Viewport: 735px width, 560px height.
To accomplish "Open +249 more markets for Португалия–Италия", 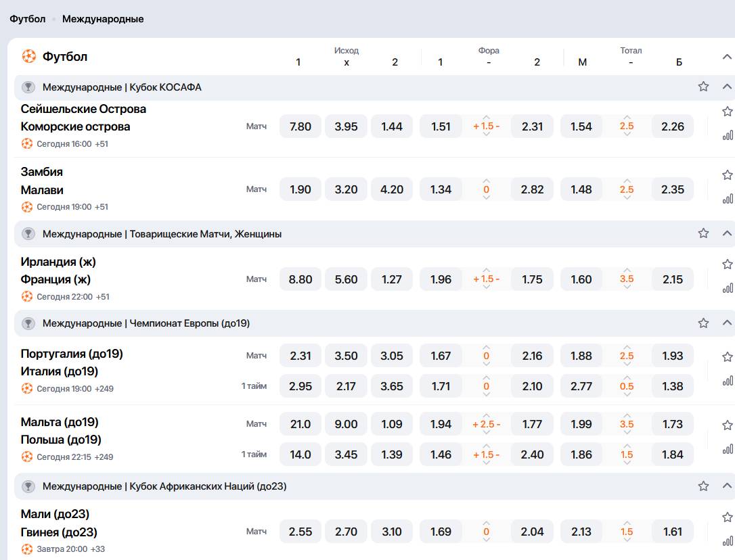I will (104, 389).
